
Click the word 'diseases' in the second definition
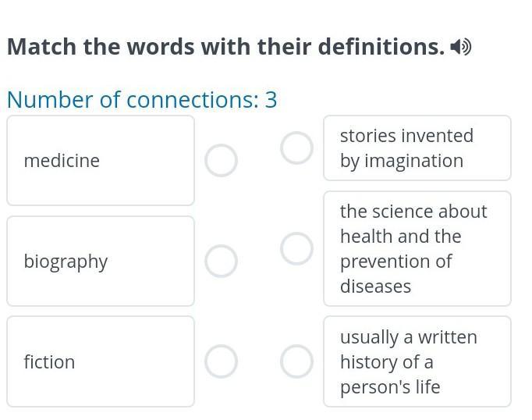pyautogui.click(x=375, y=287)
